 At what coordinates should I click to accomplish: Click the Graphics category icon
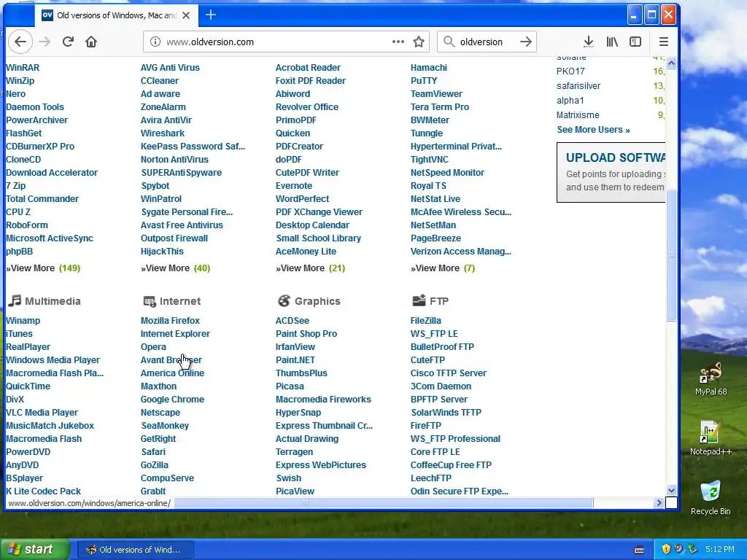[x=284, y=300]
